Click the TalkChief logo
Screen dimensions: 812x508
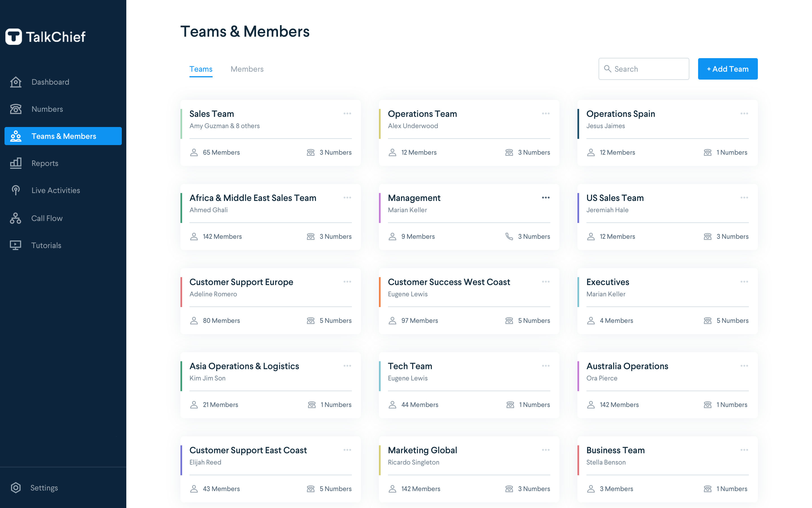click(x=45, y=37)
